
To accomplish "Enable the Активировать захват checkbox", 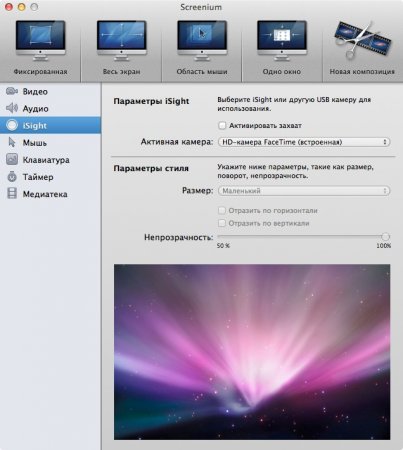I will click(222, 126).
